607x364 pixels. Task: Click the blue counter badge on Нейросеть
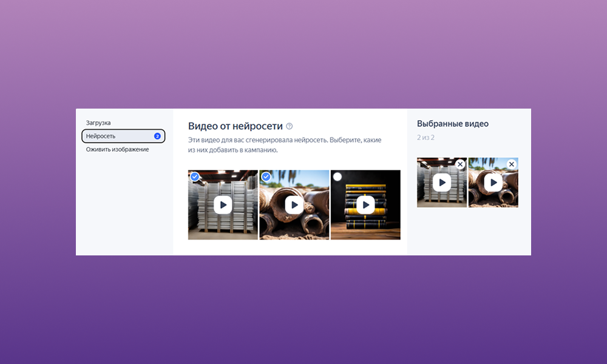tap(157, 136)
